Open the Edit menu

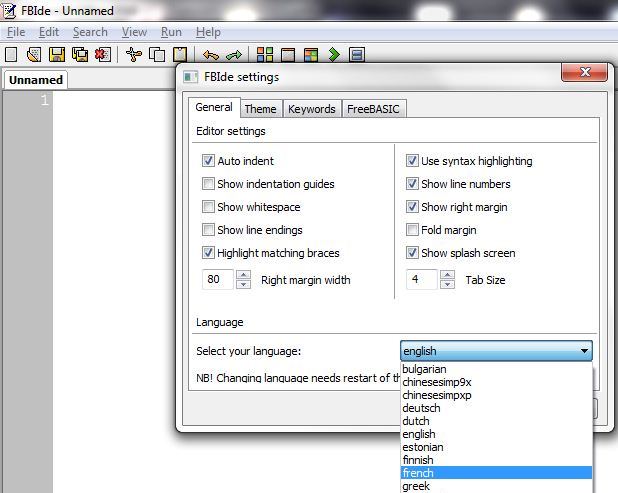[x=49, y=32]
